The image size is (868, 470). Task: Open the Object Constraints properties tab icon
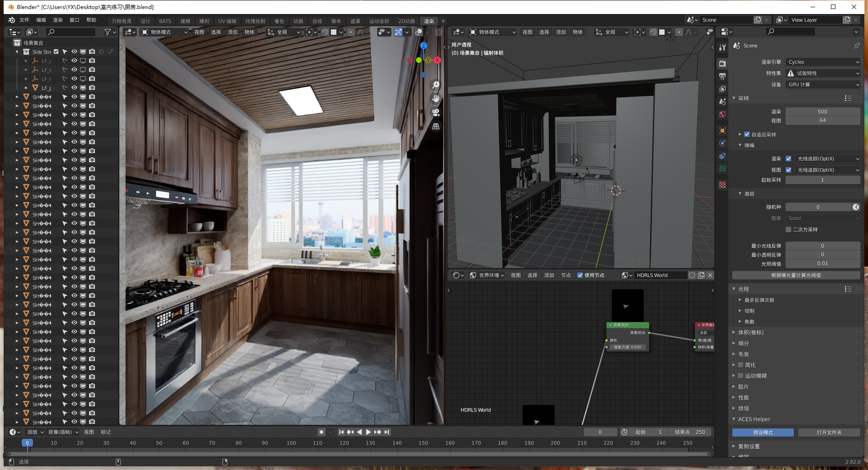click(x=722, y=156)
